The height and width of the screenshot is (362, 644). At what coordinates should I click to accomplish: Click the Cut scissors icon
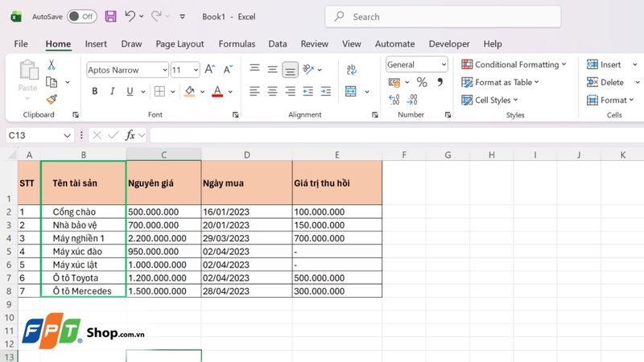(52, 65)
